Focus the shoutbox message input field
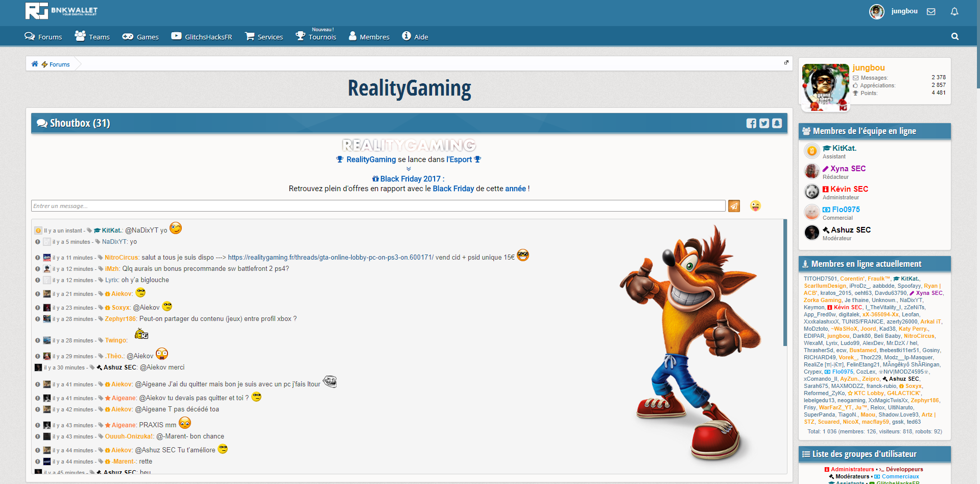980x484 pixels. click(x=378, y=206)
